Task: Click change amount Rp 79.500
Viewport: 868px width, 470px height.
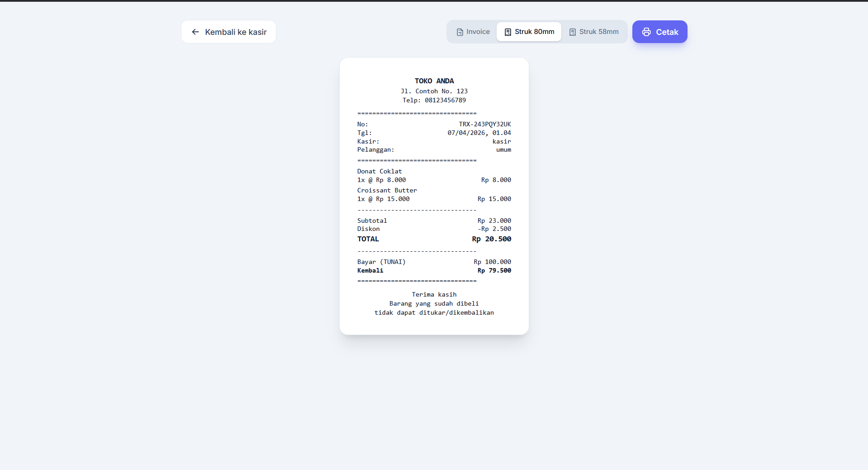Action: coord(494,270)
